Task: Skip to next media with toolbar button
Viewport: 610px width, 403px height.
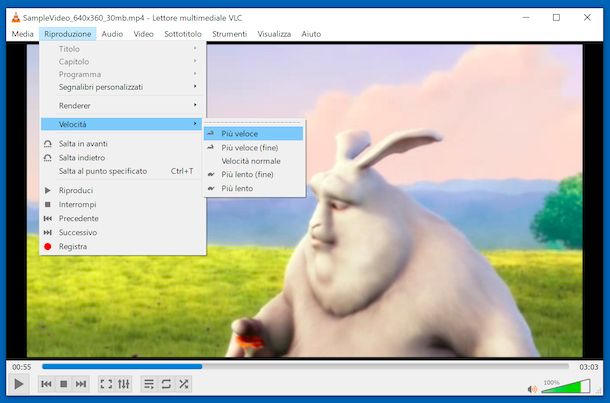Action: [x=81, y=384]
